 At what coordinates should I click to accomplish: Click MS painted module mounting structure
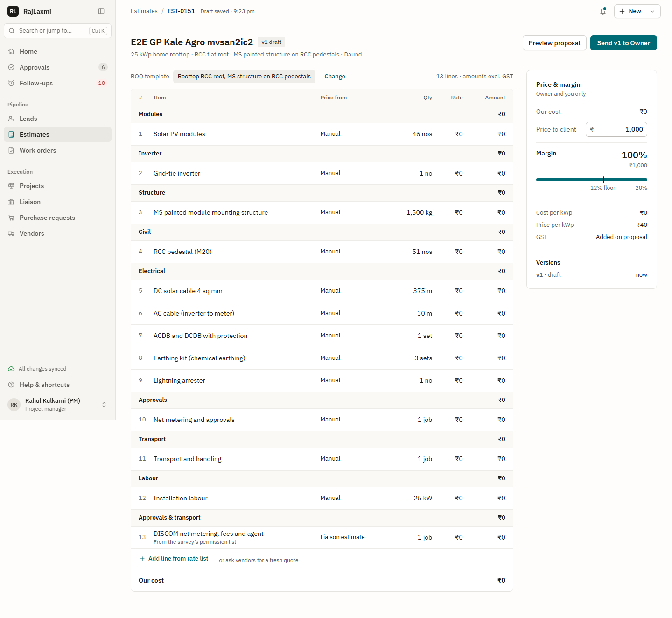coord(210,212)
